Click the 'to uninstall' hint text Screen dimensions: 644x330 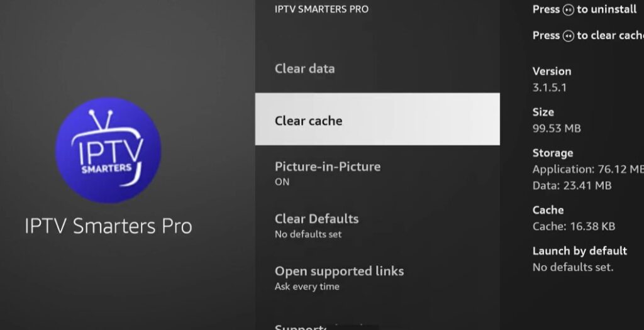click(x=607, y=10)
